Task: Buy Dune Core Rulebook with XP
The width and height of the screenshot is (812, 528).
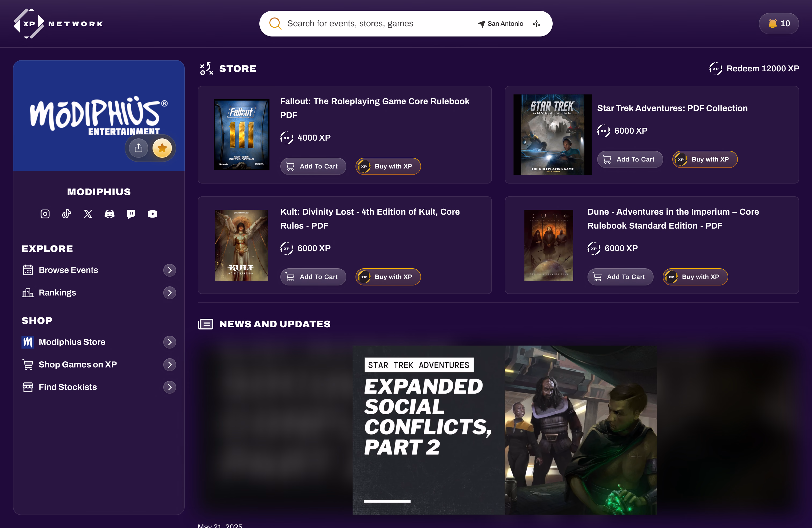Action: click(x=695, y=277)
